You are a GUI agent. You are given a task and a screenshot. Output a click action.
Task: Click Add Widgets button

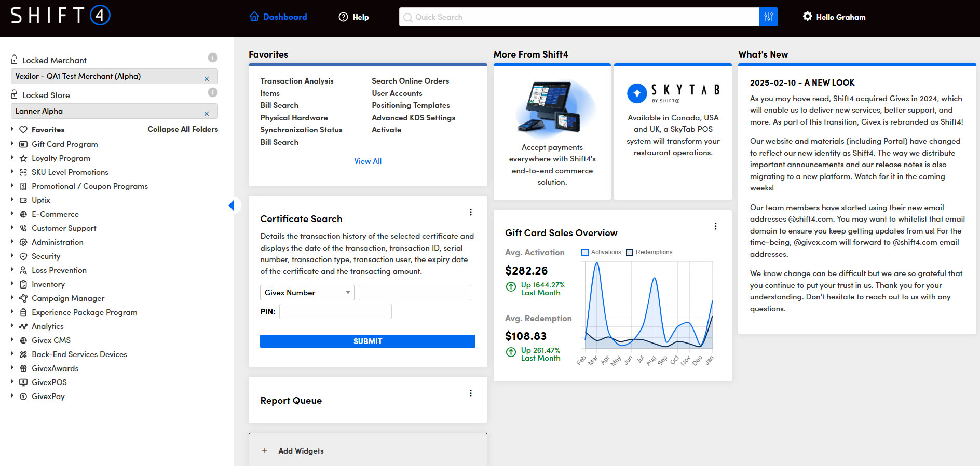tap(367, 450)
